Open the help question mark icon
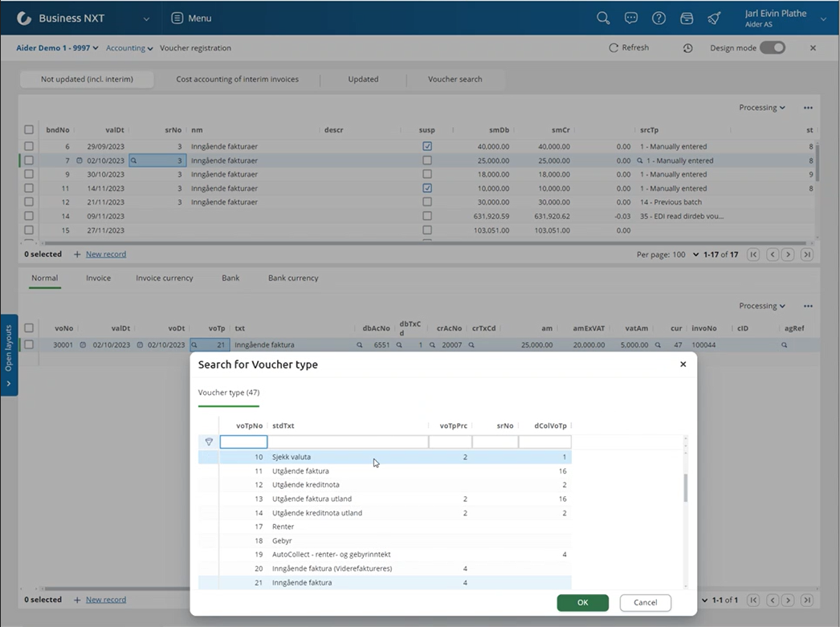Image resolution: width=840 pixels, height=627 pixels. [x=659, y=18]
